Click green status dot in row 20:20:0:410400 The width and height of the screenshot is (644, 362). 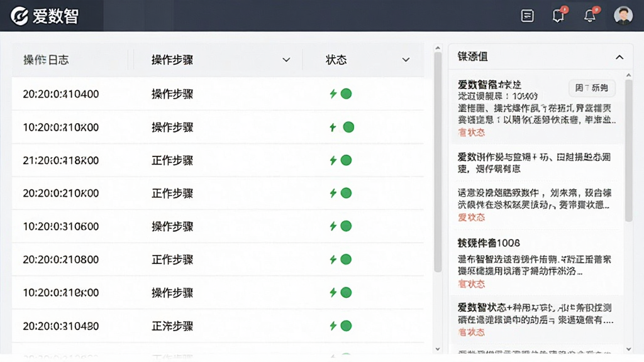pyautogui.click(x=347, y=94)
